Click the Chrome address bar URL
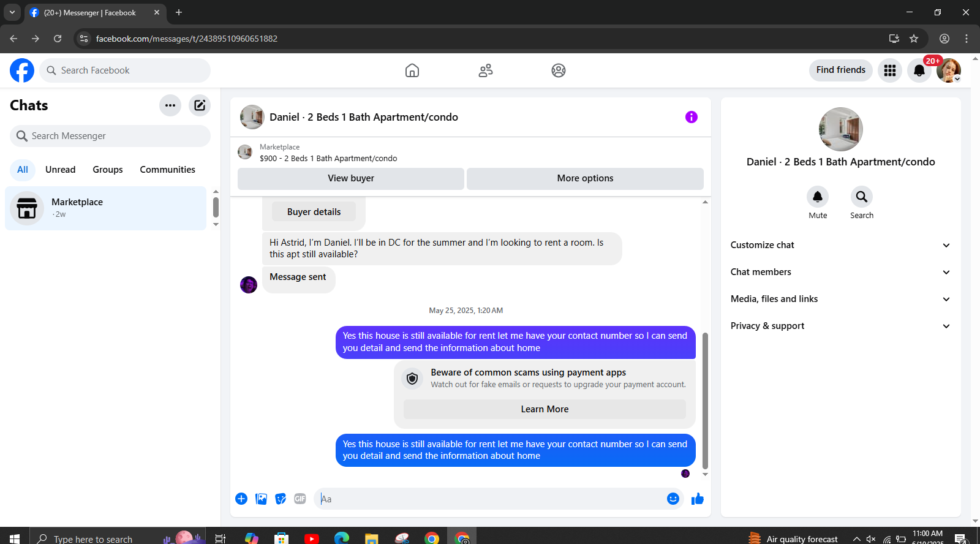 coord(187,39)
